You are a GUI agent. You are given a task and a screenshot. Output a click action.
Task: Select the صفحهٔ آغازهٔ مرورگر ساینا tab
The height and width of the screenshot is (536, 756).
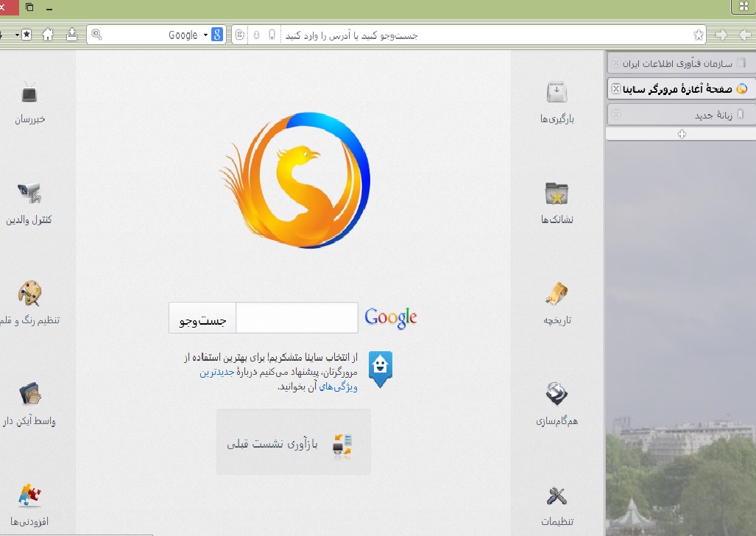click(x=680, y=89)
